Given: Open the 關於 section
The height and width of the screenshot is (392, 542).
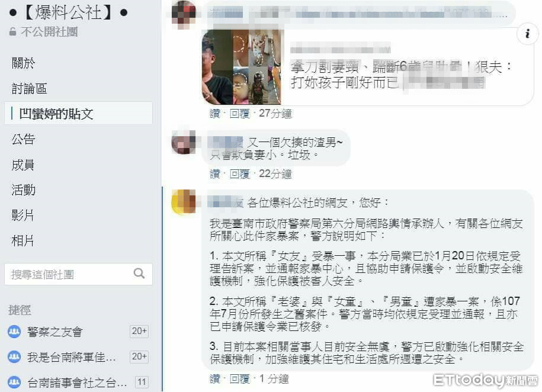Looking at the screenshot, I should pyautogui.click(x=23, y=63).
